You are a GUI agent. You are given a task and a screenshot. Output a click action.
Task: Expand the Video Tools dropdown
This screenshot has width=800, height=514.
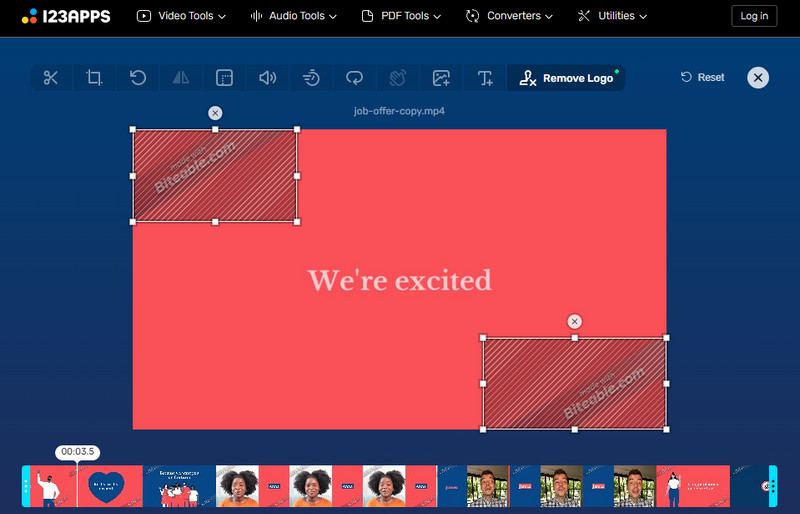(181, 16)
